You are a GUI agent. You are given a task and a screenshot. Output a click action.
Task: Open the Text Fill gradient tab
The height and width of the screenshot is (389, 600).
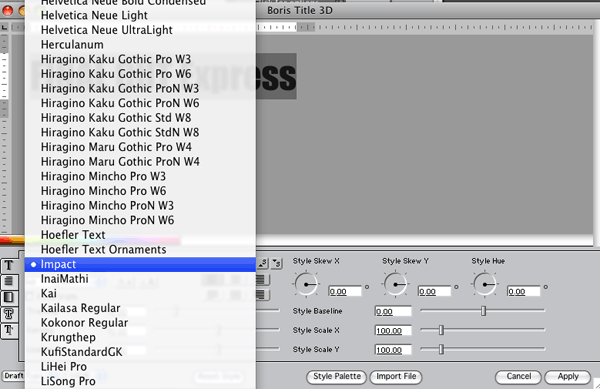9,298
